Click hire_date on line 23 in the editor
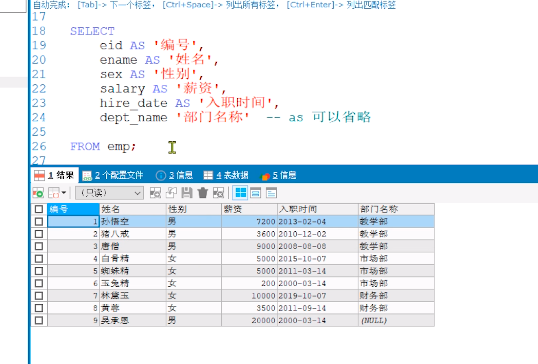 pyautogui.click(x=134, y=103)
